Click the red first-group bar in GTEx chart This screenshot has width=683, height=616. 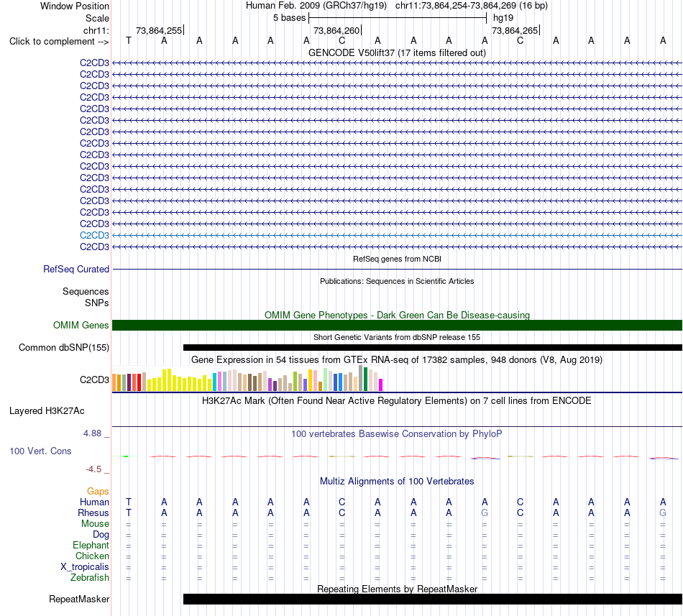[x=139, y=382]
